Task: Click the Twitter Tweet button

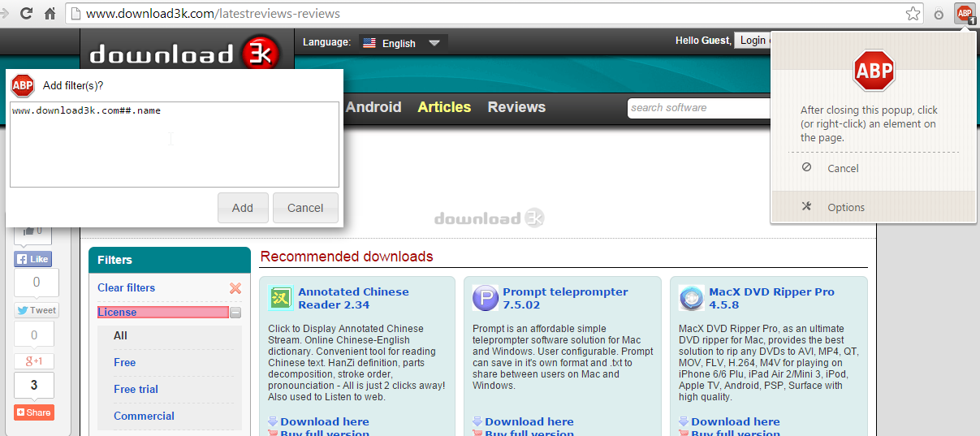Action: [37, 310]
